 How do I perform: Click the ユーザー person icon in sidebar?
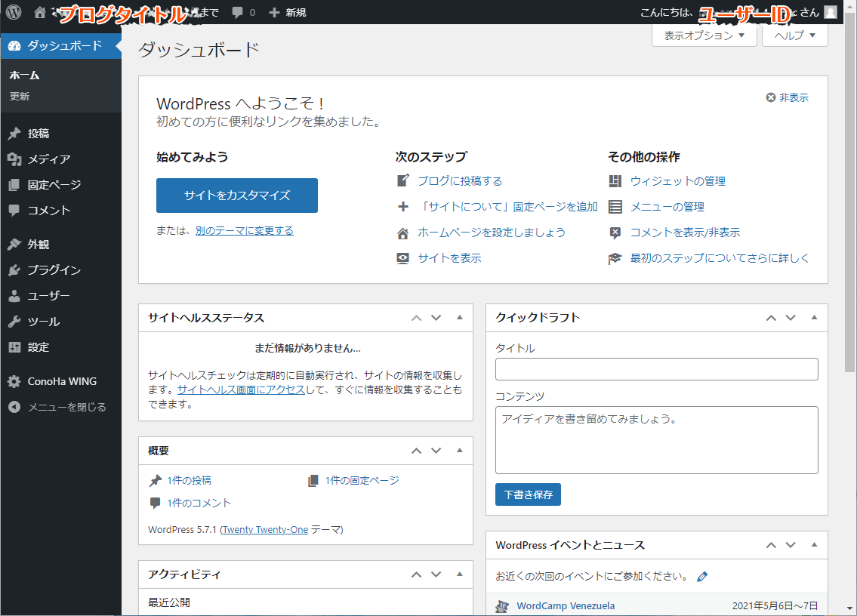click(14, 296)
